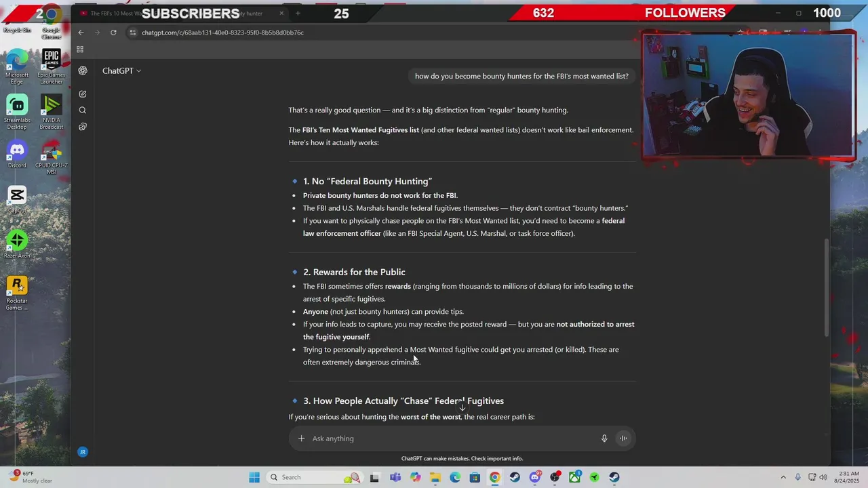Open the green Razer icon in the taskbar
Viewport: 868px width, 488px height.
595,477
